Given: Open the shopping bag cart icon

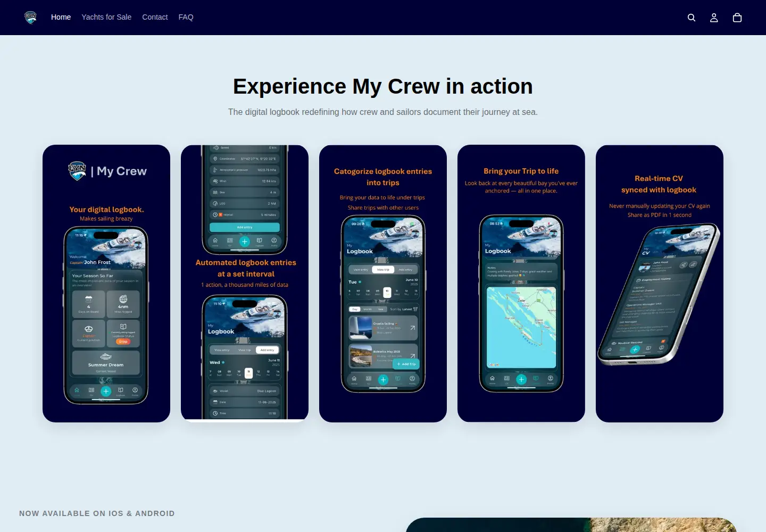Looking at the screenshot, I should [x=737, y=18].
